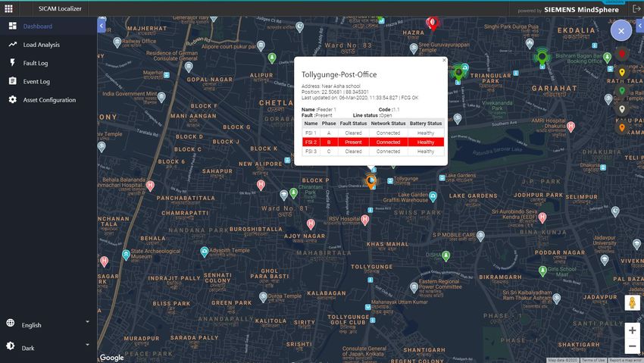644x363 pixels.
Task: Filter by red marker icon
Action: click(622, 54)
